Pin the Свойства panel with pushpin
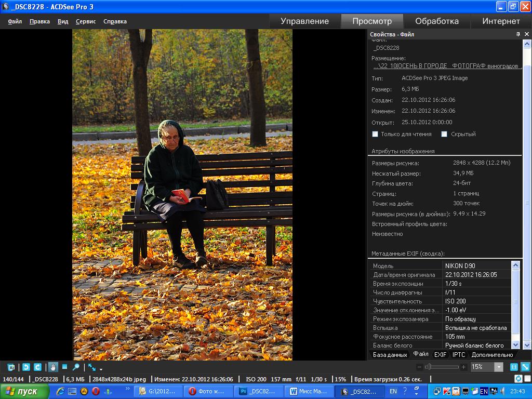532x399 pixels. pyautogui.click(x=518, y=34)
